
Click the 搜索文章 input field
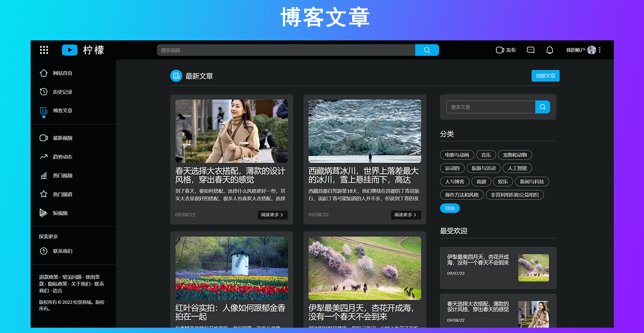pos(491,107)
